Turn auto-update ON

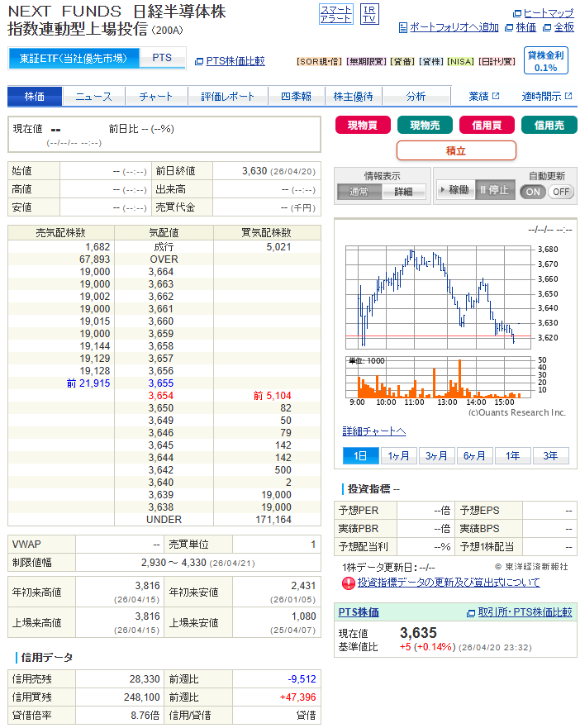click(x=533, y=191)
